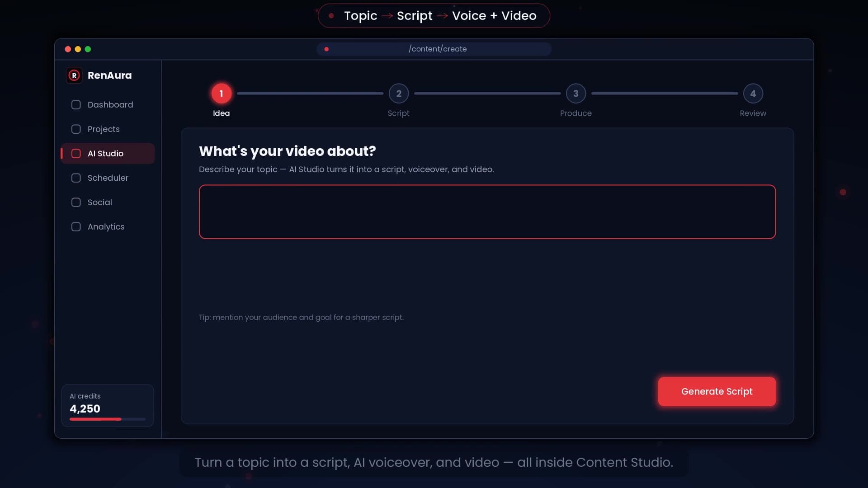The height and width of the screenshot is (488, 868).
Task: Click the Produce step label
Action: [x=576, y=113]
